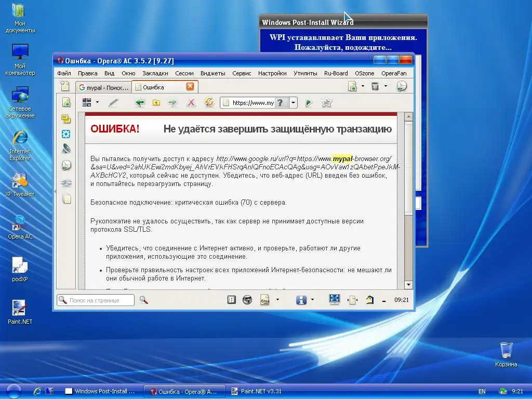Image resolution: width=532 pixels, height=399 pixels.
Task: Click the page scrollbar up arrow
Action: pyautogui.click(x=408, y=117)
